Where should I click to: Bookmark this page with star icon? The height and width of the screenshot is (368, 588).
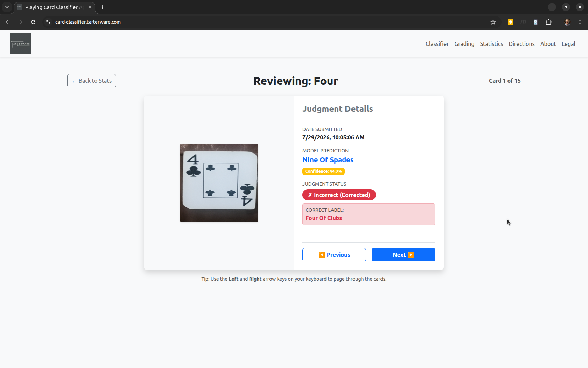[493, 22]
